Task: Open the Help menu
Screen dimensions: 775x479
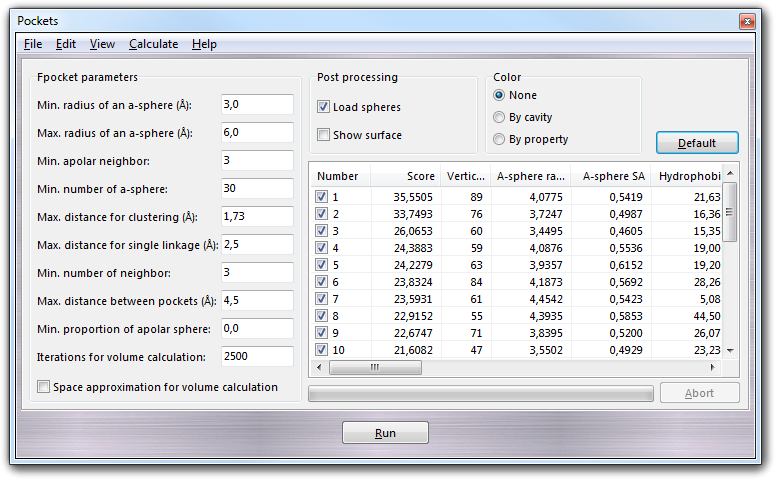Action: click(204, 44)
